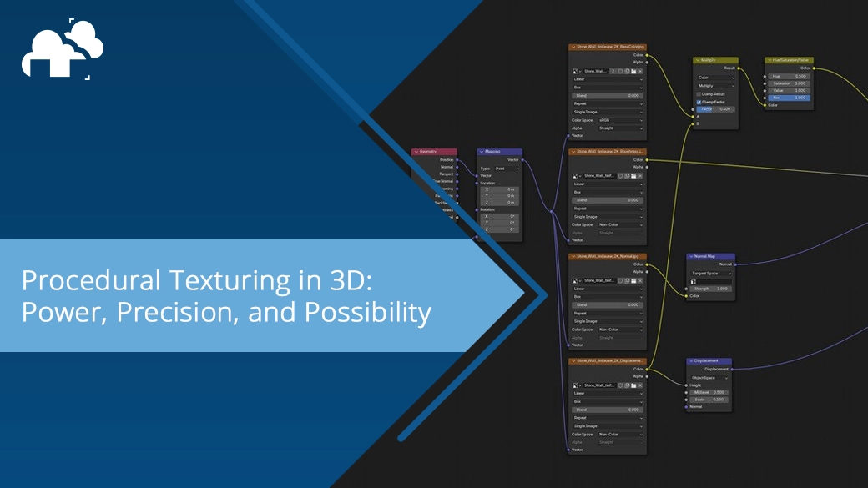Viewport: 868px width, 488px height.
Task: Click the new image icon in Roughness node
Action: (627, 176)
